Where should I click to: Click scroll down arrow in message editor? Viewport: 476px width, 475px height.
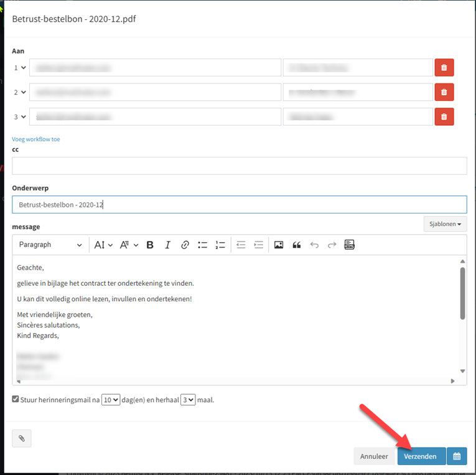(462, 371)
